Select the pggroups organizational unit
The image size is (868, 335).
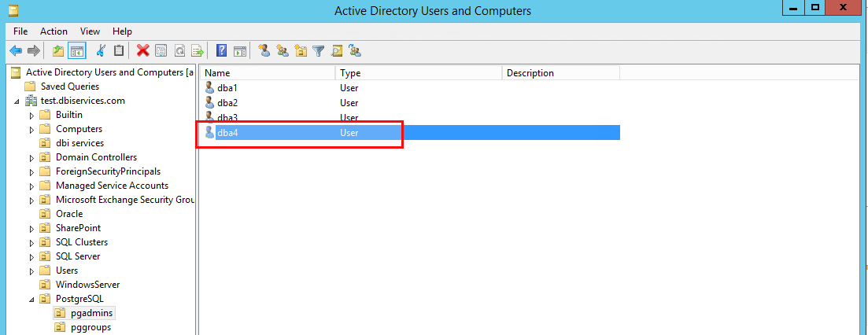pyautogui.click(x=90, y=327)
